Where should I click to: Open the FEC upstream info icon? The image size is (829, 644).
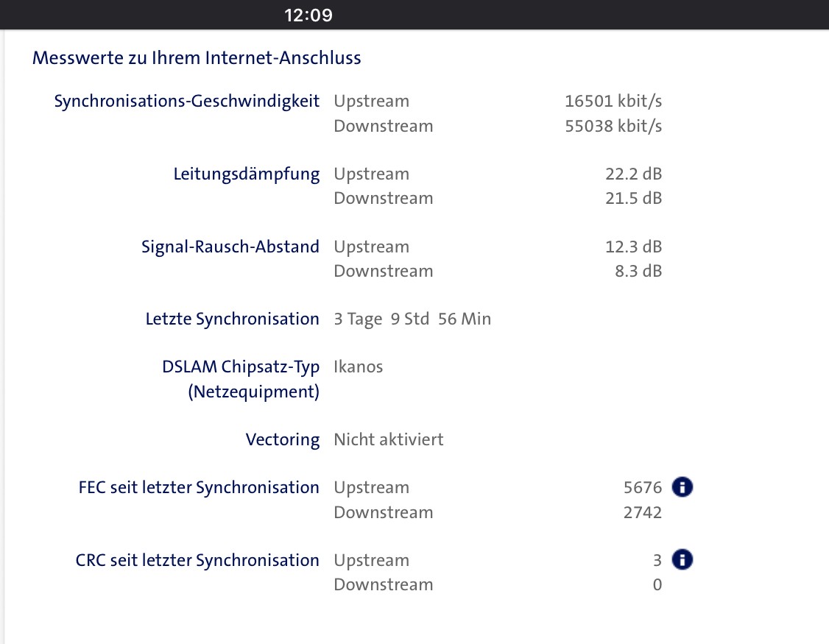pyautogui.click(x=682, y=487)
